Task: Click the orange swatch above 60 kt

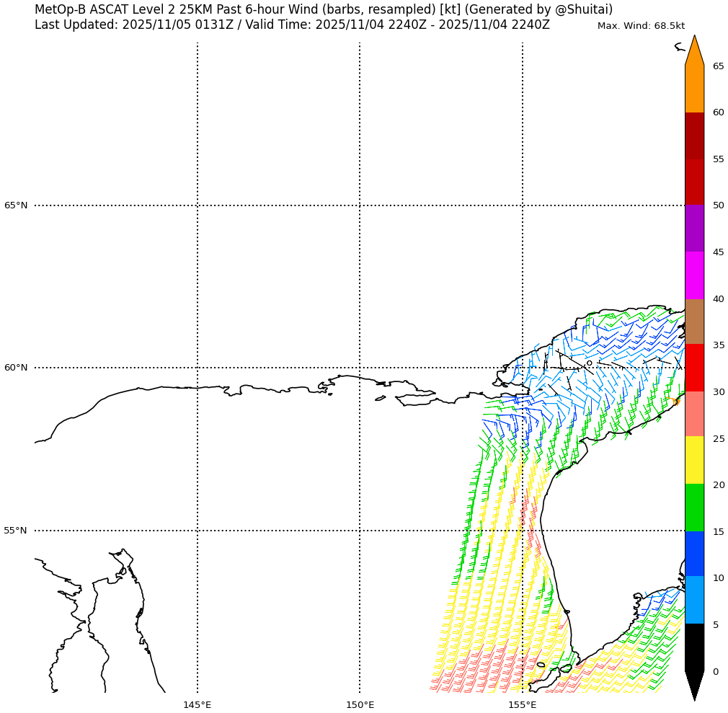Action: tap(694, 89)
